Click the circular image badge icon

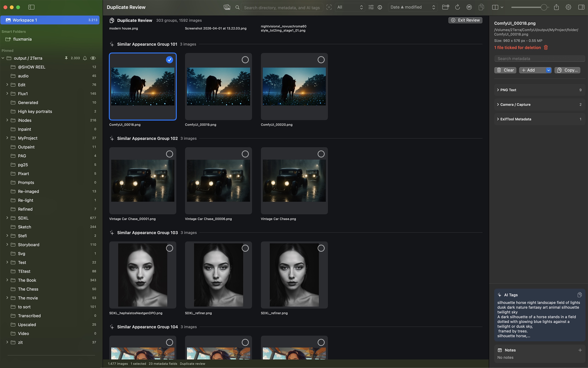pos(469,7)
